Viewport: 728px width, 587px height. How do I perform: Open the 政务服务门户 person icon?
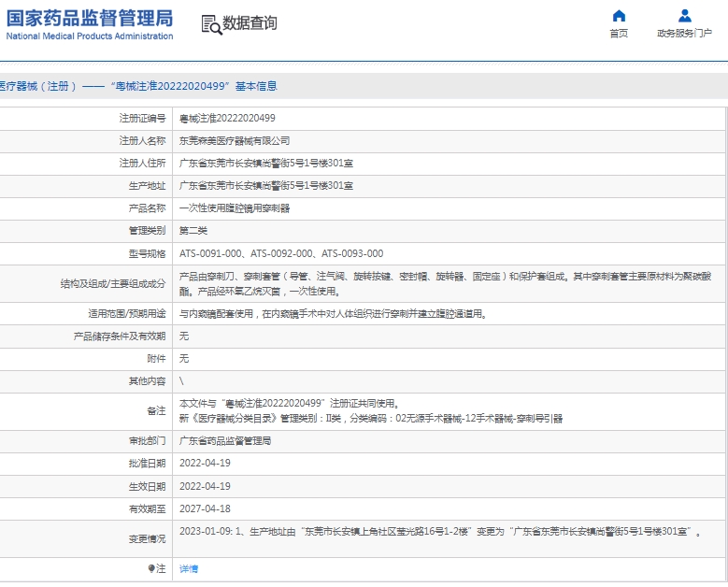pos(685,16)
